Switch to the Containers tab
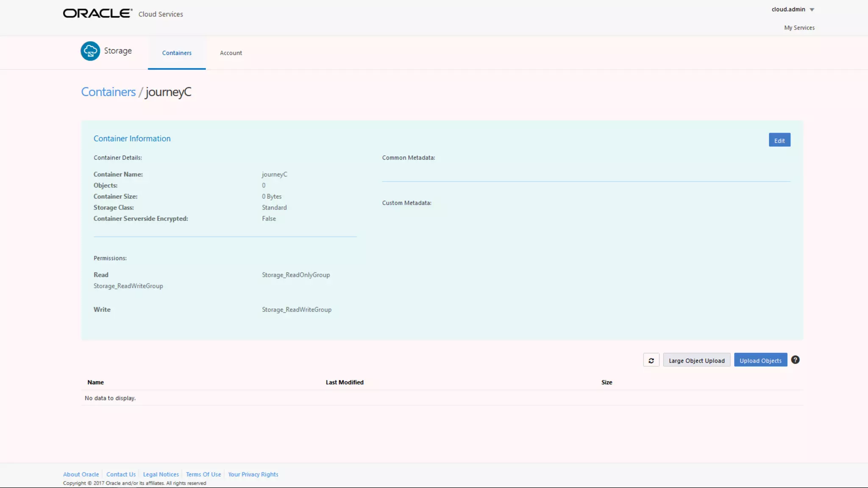This screenshot has width=868, height=488. (177, 53)
